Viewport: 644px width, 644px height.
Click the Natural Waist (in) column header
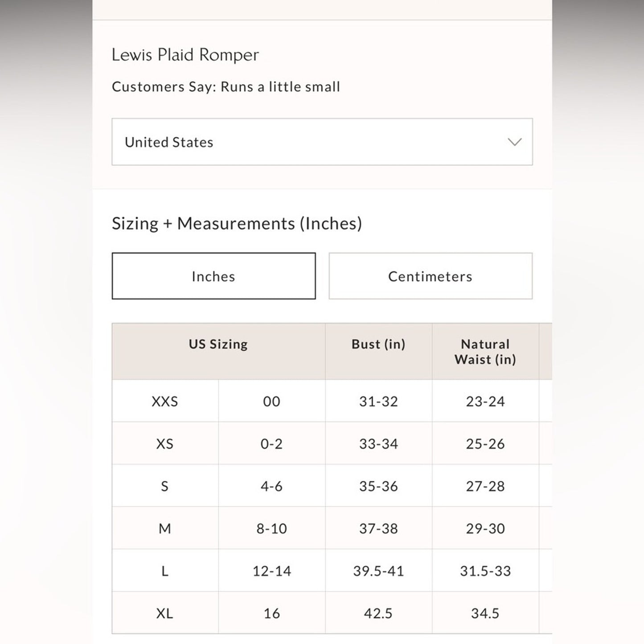[485, 352]
